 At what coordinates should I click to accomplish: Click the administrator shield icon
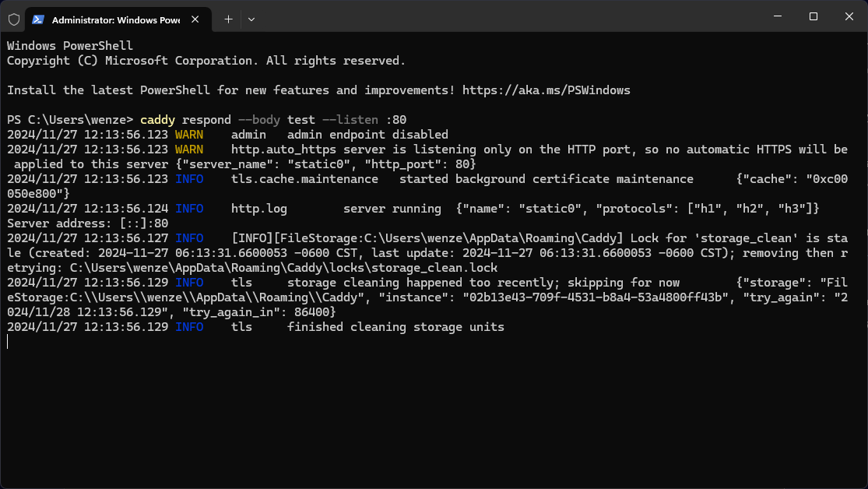coord(14,19)
